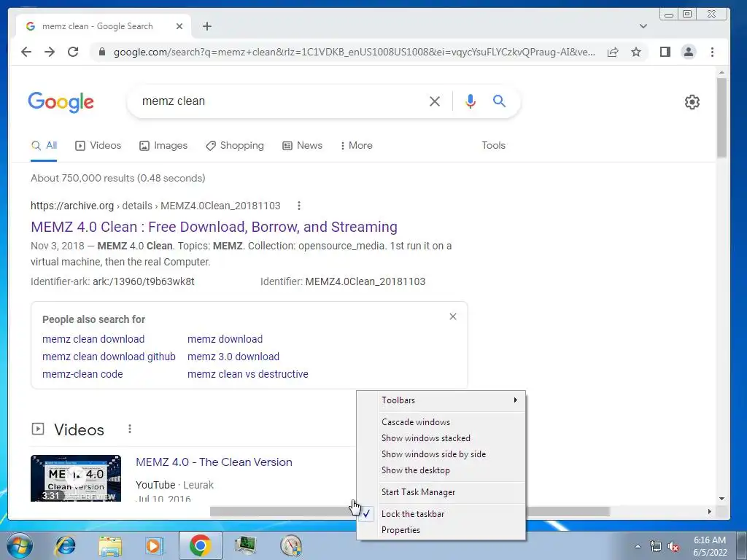Image resolution: width=747 pixels, height=560 pixels.
Task: Open Windows Explorer from the taskbar
Action: (x=110, y=545)
